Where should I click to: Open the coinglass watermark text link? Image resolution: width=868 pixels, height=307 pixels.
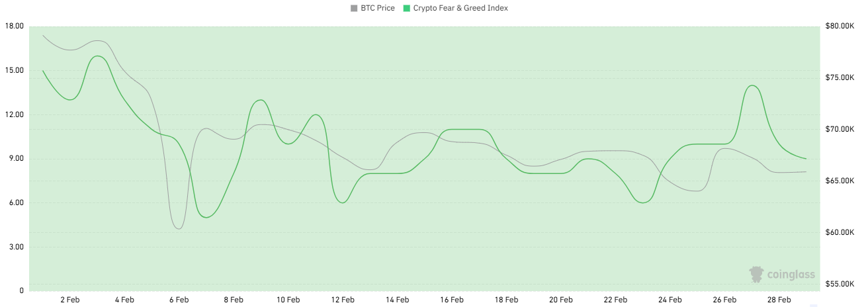tap(791, 275)
